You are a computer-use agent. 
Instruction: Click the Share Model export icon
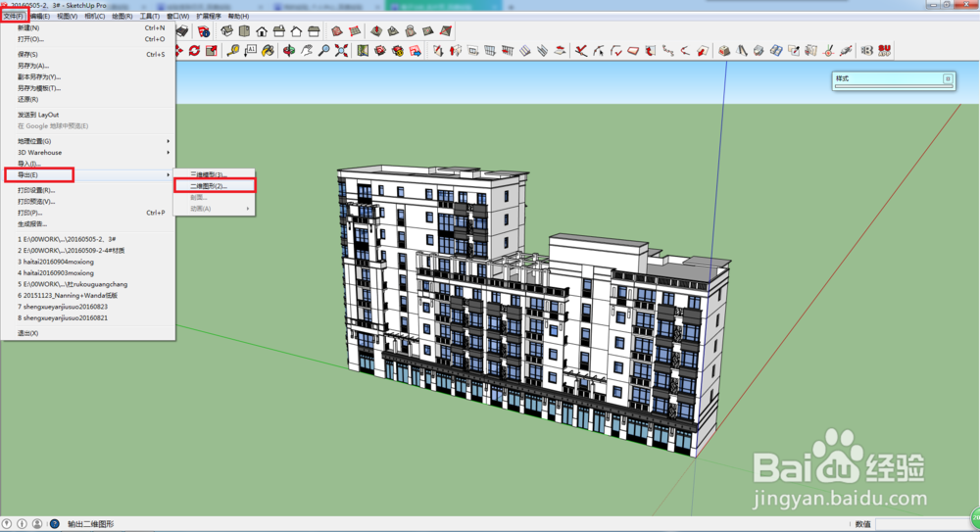point(415,51)
